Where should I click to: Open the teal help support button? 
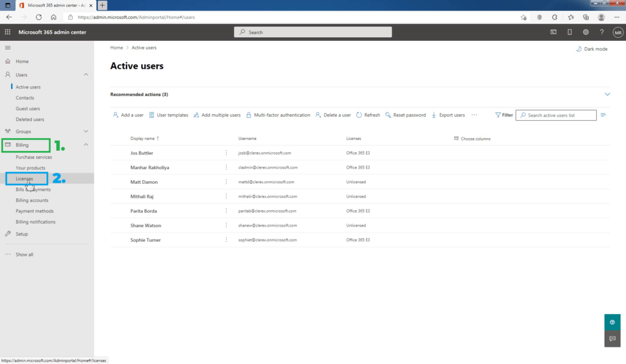point(613,322)
